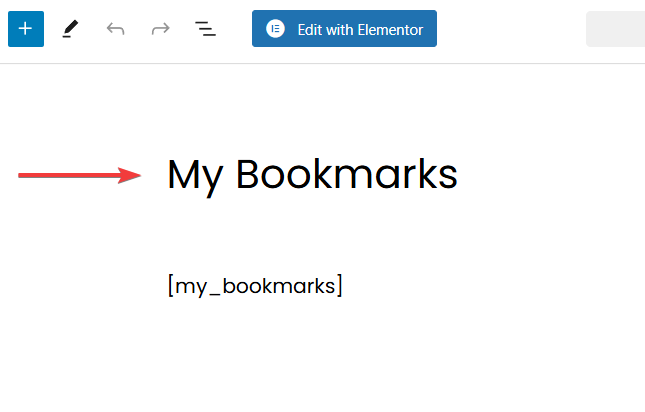Redo the reverted change
The height and width of the screenshot is (412, 645).
pyautogui.click(x=160, y=29)
